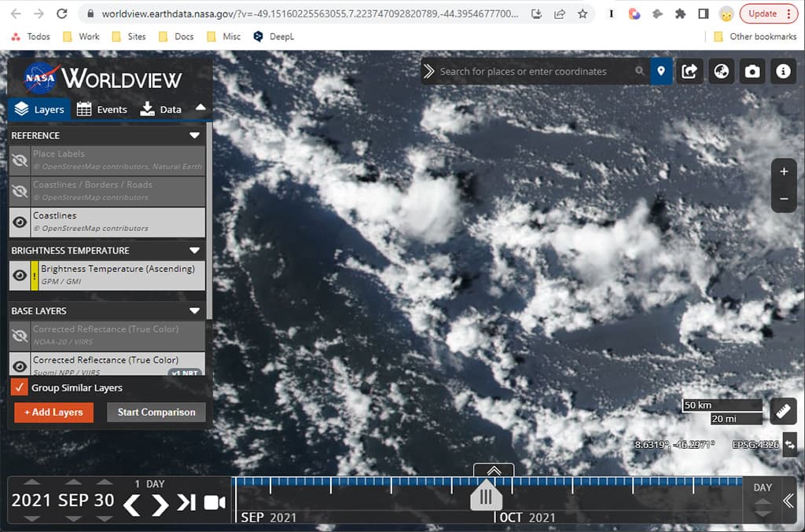Switch to the Events tab
The width and height of the screenshot is (805, 532).
[101, 109]
